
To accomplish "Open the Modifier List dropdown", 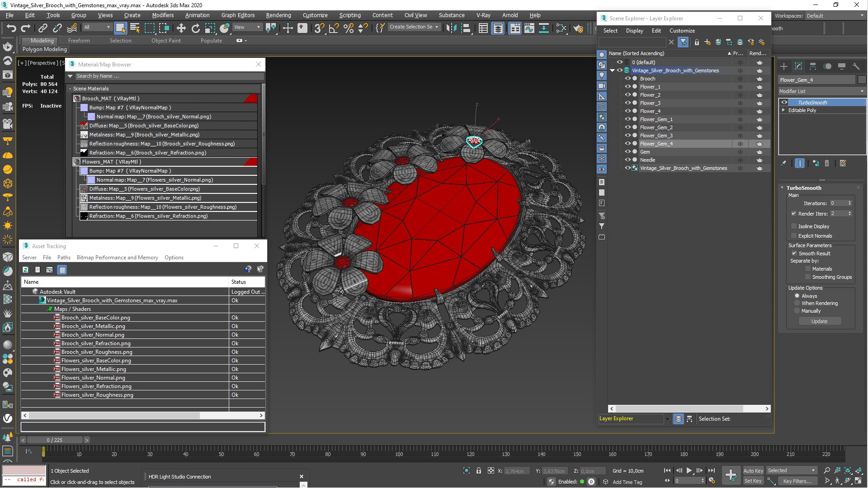I will coord(822,91).
